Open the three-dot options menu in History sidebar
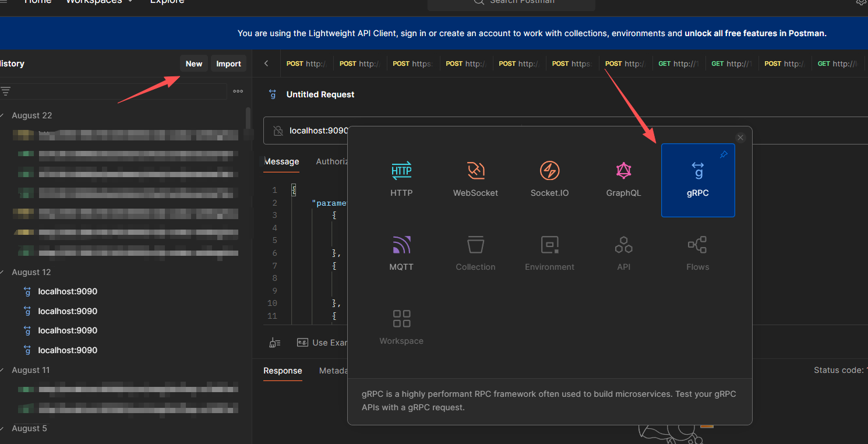868x444 pixels. click(238, 91)
